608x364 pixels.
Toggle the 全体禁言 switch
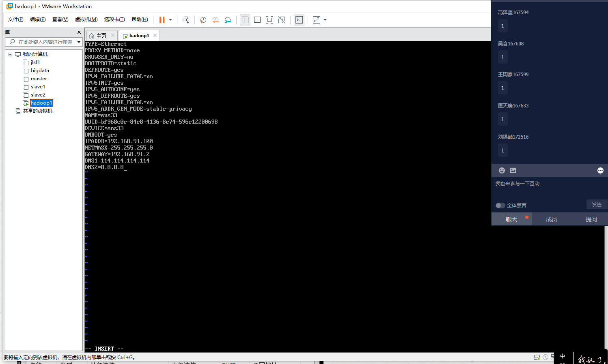pyautogui.click(x=500, y=206)
